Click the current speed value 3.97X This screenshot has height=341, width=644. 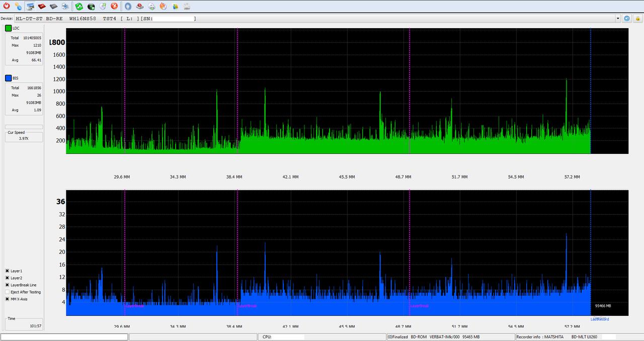24,138
